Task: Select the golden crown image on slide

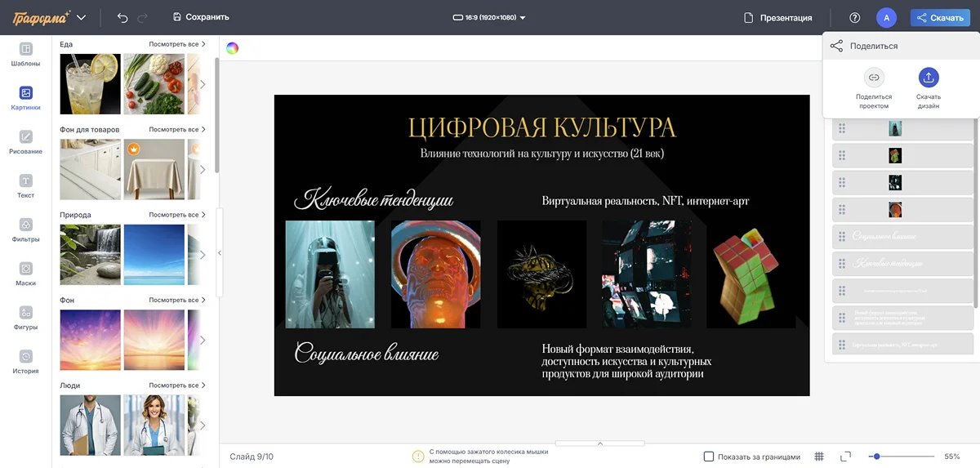Action: 541,274
